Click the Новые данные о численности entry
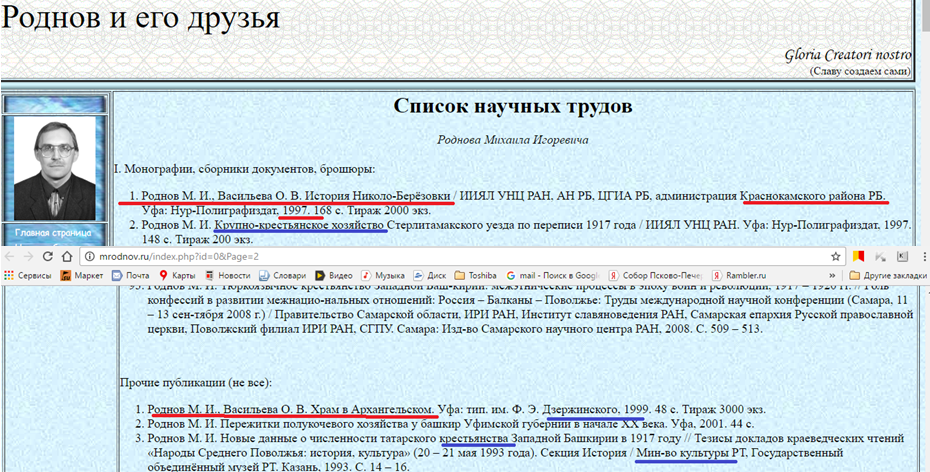The width and height of the screenshot is (930, 472). pos(526,453)
